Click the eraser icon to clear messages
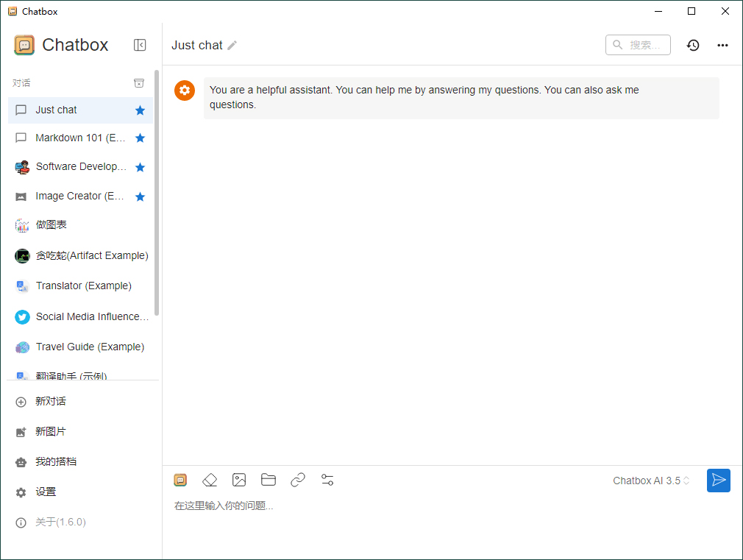The height and width of the screenshot is (560, 743). pyautogui.click(x=210, y=481)
